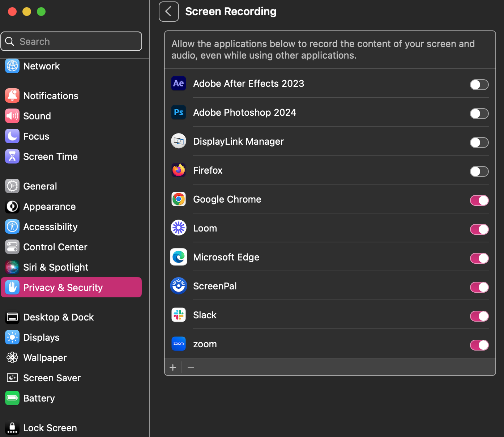This screenshot has height=437, width=504.
Task: Click the Microsoft Edge app icon
Action: pyautogui.click(x=179, y=257)
